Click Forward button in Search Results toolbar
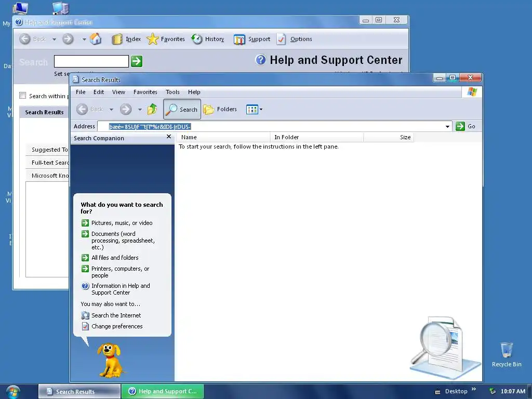This screenshot has width=532, height=399. pos(126,109)
